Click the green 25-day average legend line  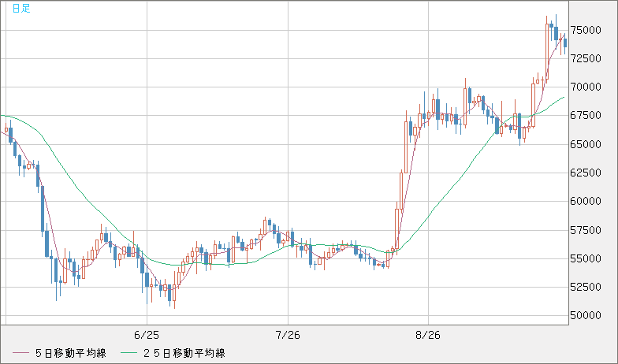click(x=128, y=353)
